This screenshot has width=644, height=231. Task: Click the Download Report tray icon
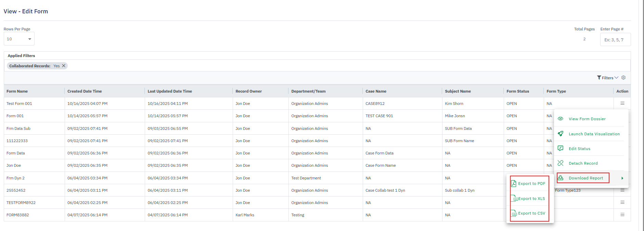pos(561,178)
